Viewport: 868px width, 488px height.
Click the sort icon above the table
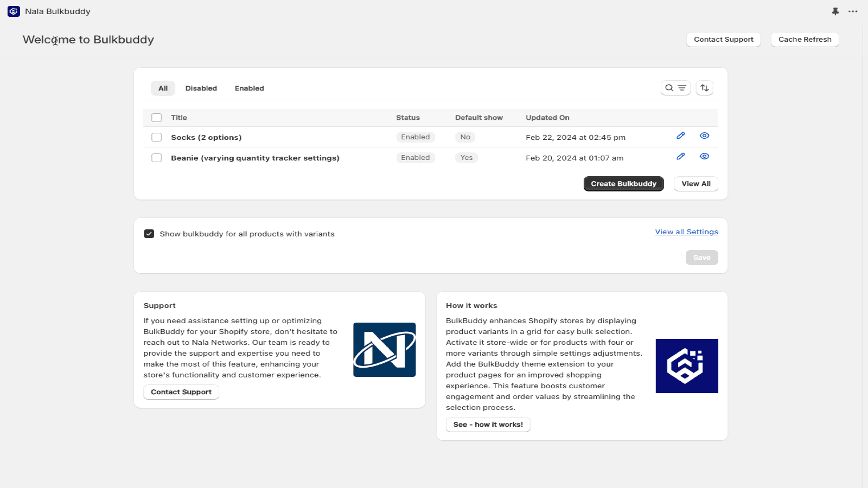point(704,87)
